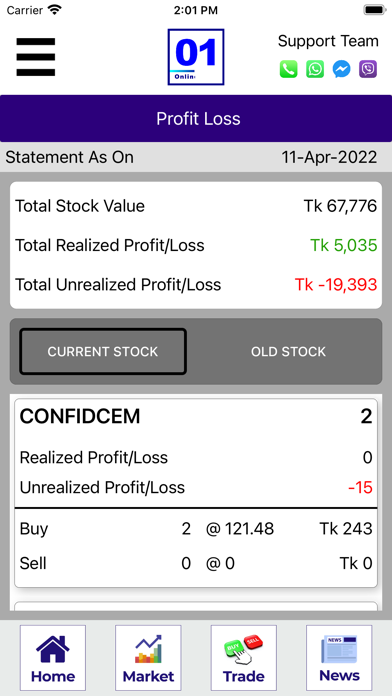Switch to the OLD STOCK tab

click(x=288, y=352)
